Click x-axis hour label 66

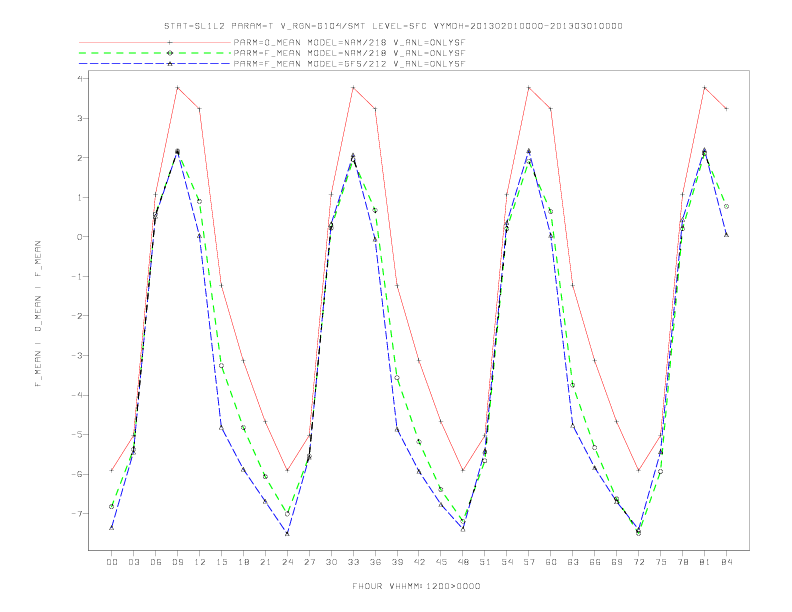595,562
